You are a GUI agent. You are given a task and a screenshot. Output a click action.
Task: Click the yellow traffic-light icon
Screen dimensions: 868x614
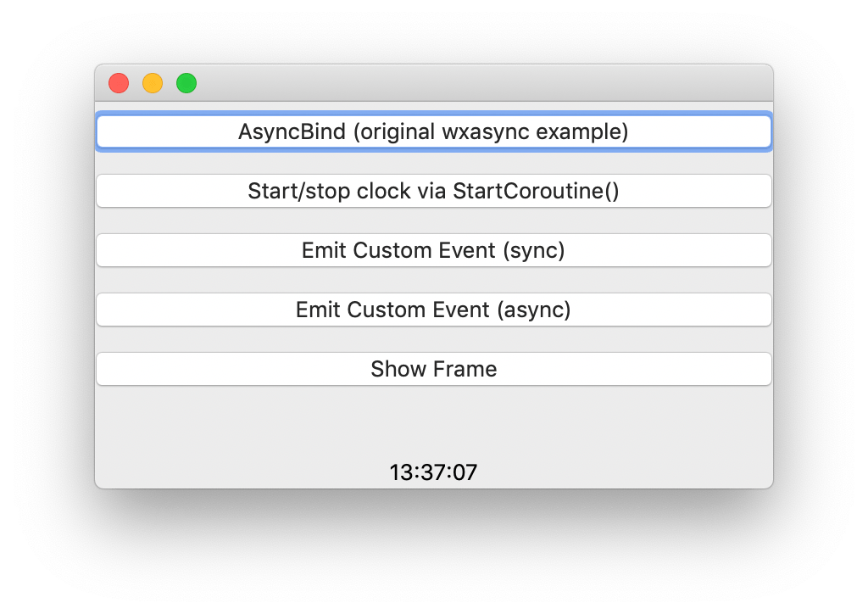153,83
